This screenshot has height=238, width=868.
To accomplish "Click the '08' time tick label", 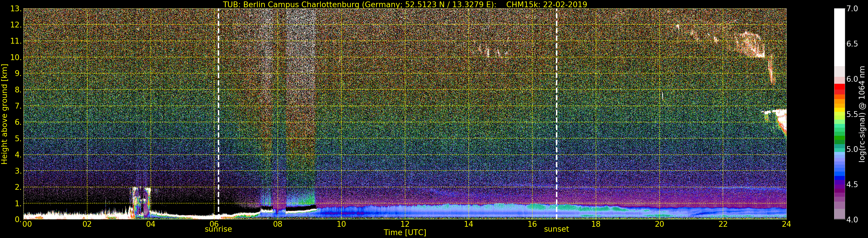I will pyautogui.click(x=278, y=224).
